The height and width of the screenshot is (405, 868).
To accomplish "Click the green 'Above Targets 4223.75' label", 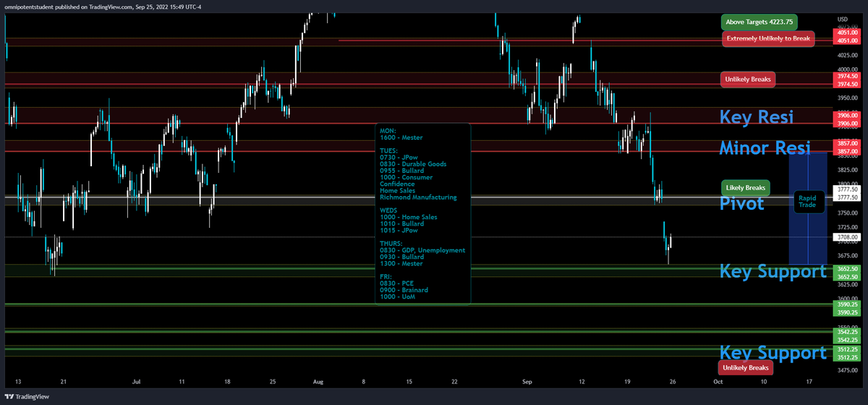I will point(757,21).
